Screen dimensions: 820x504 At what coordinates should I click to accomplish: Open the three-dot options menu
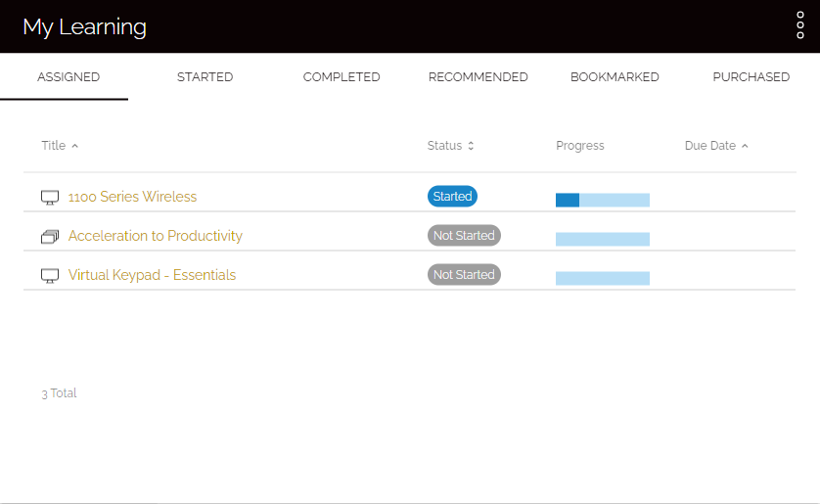pos(800,25)
